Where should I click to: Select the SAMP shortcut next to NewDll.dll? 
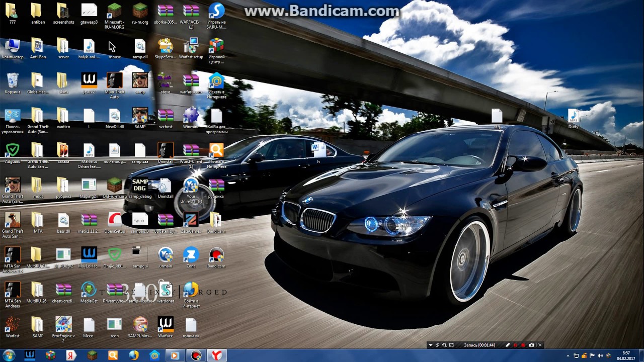tap(140, 119)
